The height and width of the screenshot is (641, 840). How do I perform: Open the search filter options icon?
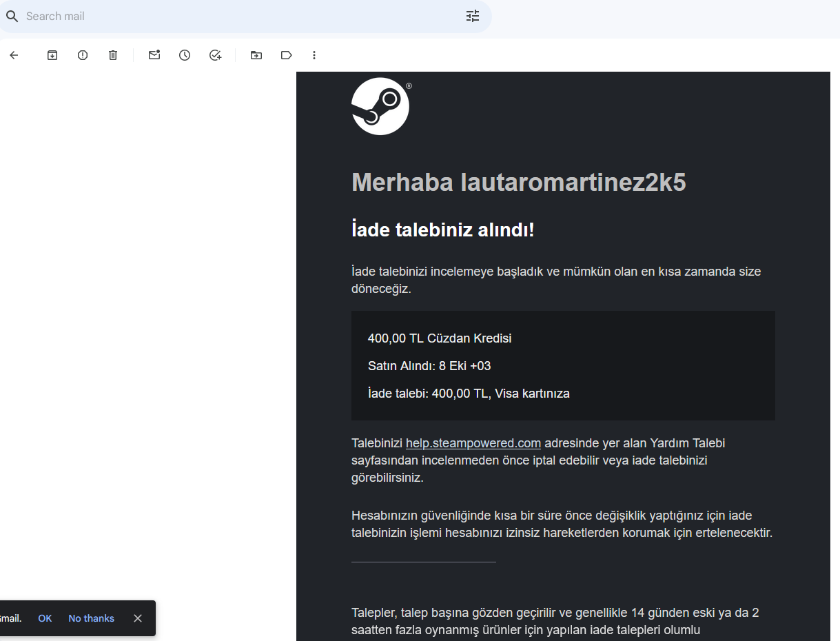click(x=473, y=17)
